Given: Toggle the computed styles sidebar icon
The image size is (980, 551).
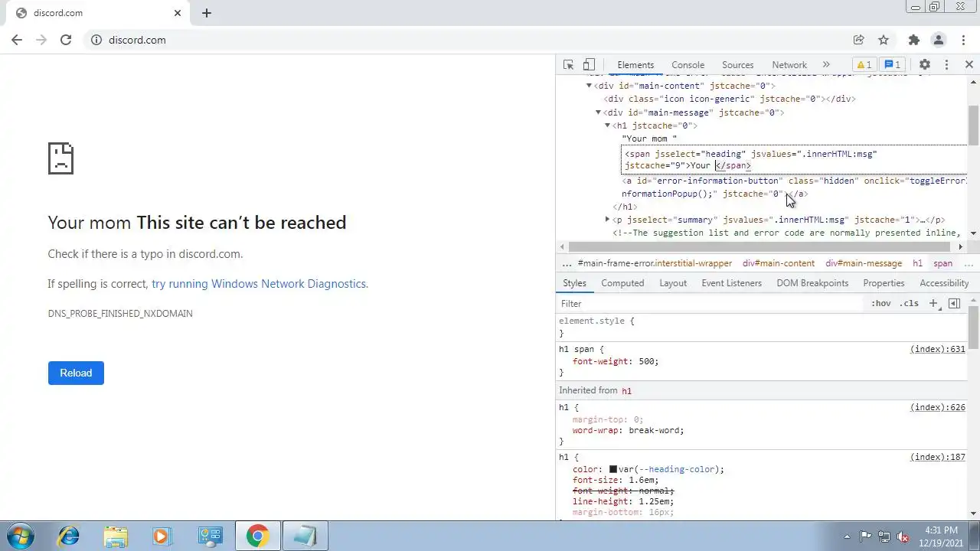Looking at the screenshot, I should (x=954, y=304).
